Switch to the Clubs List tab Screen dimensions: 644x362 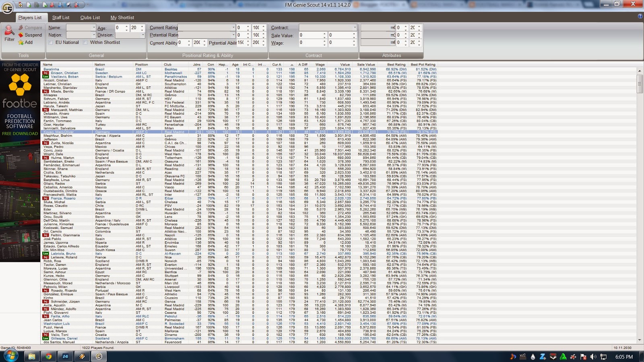[90, 18]
